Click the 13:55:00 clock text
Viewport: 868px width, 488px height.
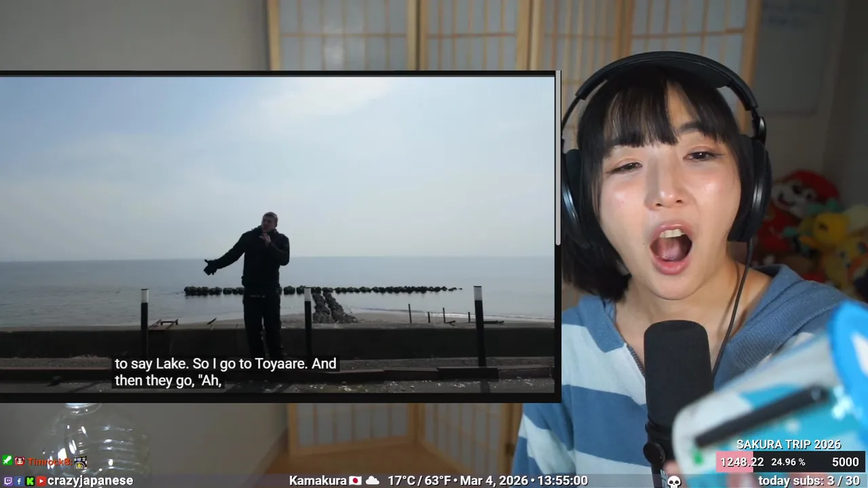[563, 481]
